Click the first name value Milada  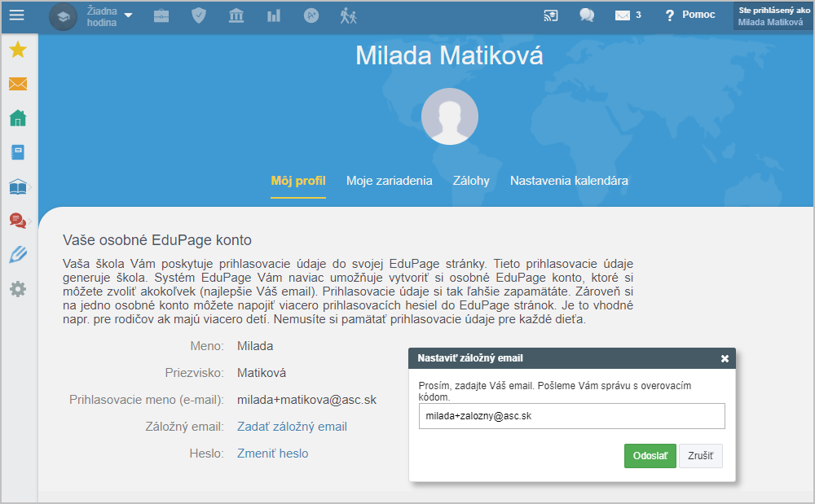coord(255,346)
